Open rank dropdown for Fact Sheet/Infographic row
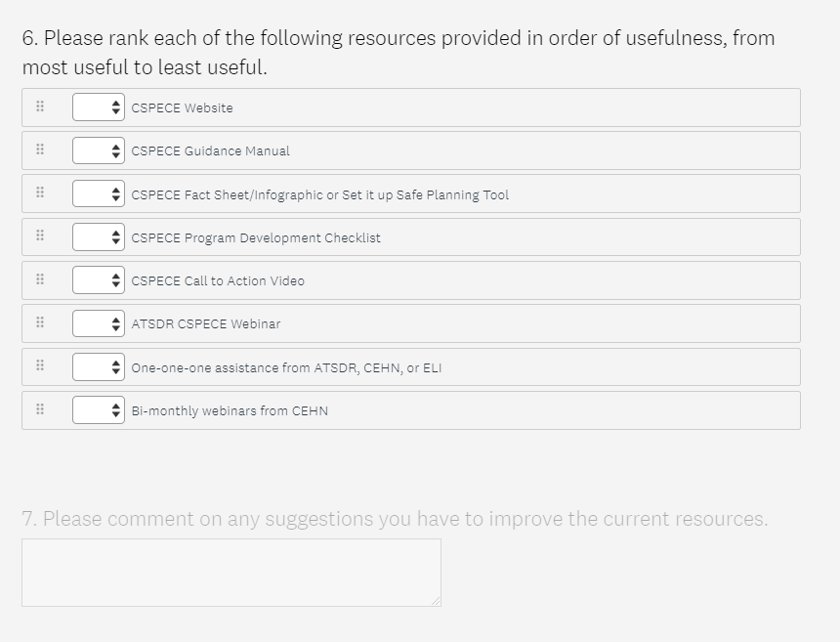 (99, 193)
